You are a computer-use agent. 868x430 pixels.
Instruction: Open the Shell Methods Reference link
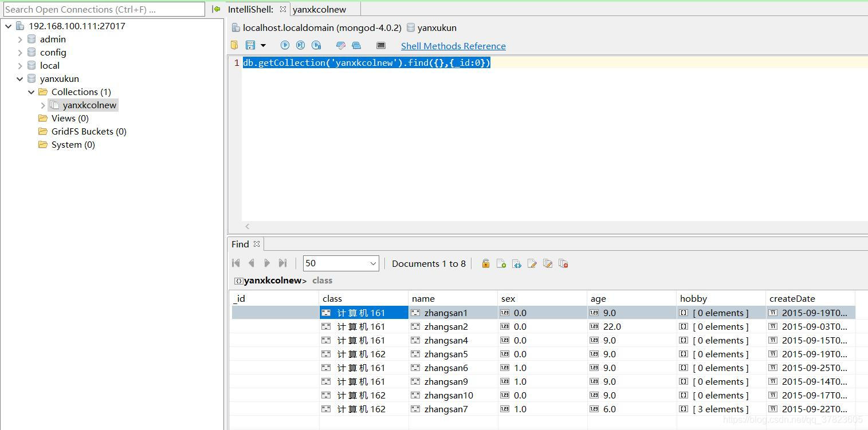coord(453,46)
